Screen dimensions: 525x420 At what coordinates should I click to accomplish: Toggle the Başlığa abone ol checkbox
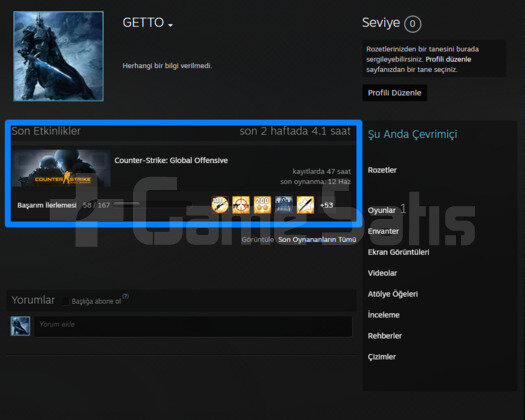coord(65,301)
